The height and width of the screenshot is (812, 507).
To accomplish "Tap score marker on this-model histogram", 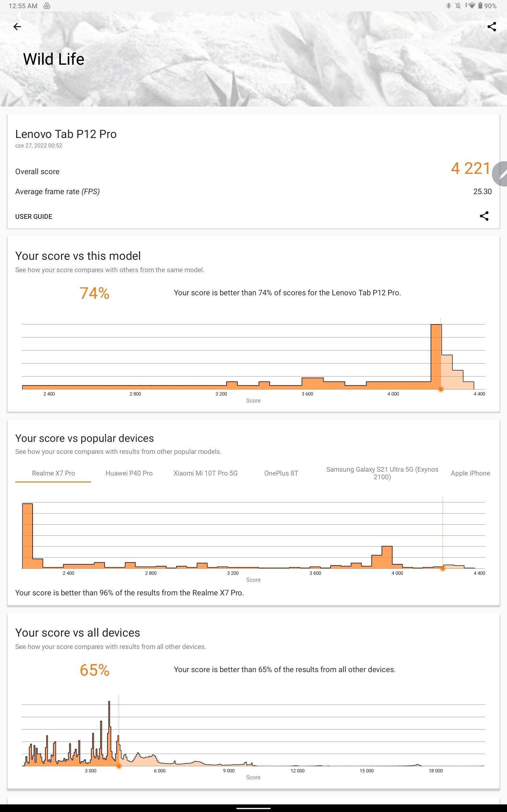I will [x=440, y=389].
